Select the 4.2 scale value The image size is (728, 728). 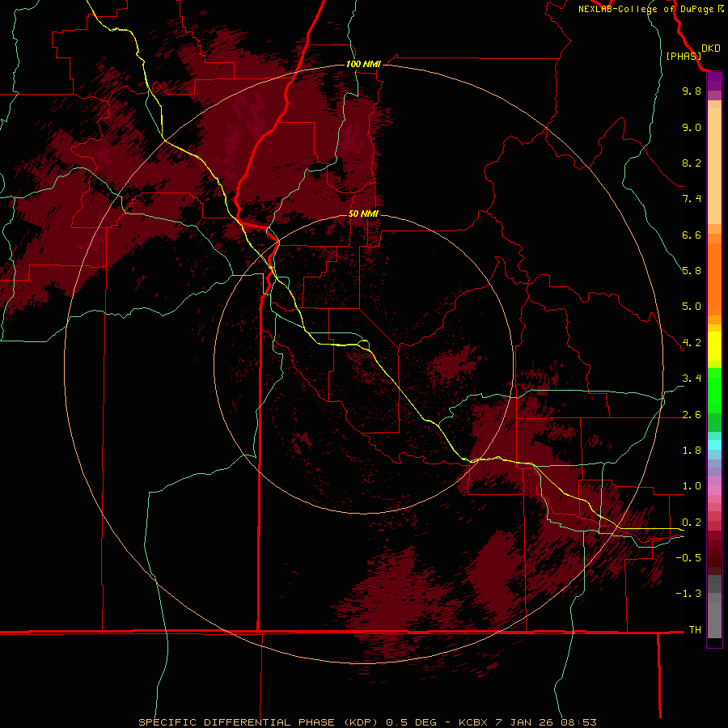point(692,343)
